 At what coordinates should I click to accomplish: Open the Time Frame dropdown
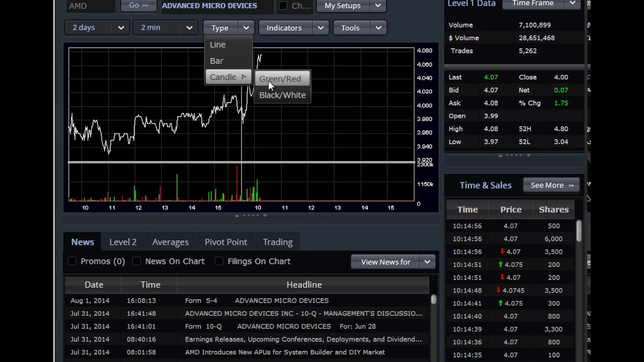tap(542, 4)
